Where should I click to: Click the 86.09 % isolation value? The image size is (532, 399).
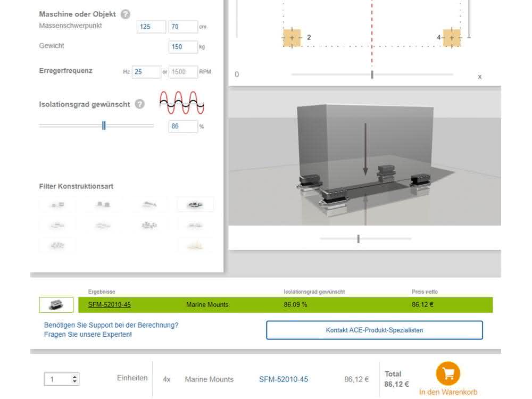[x=295, y=305]
